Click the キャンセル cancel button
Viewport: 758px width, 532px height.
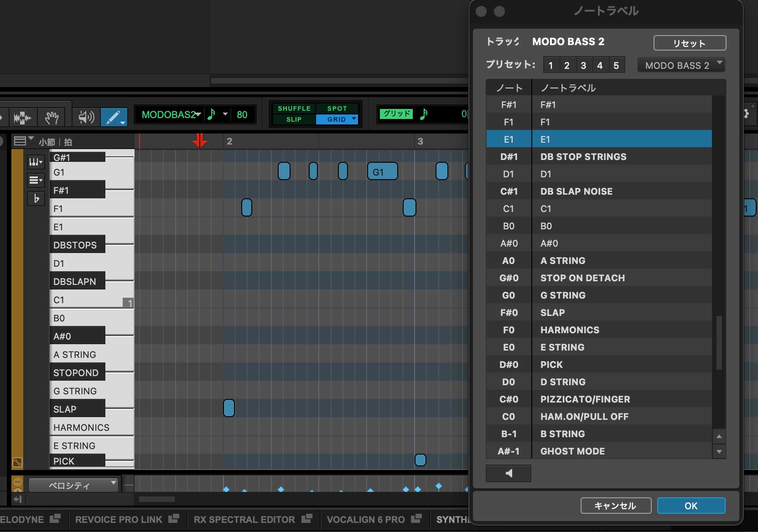pos(615,506)
